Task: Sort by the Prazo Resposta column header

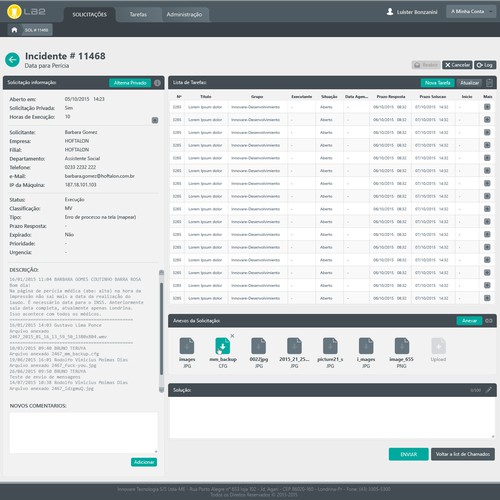Action: coord(391,97)
